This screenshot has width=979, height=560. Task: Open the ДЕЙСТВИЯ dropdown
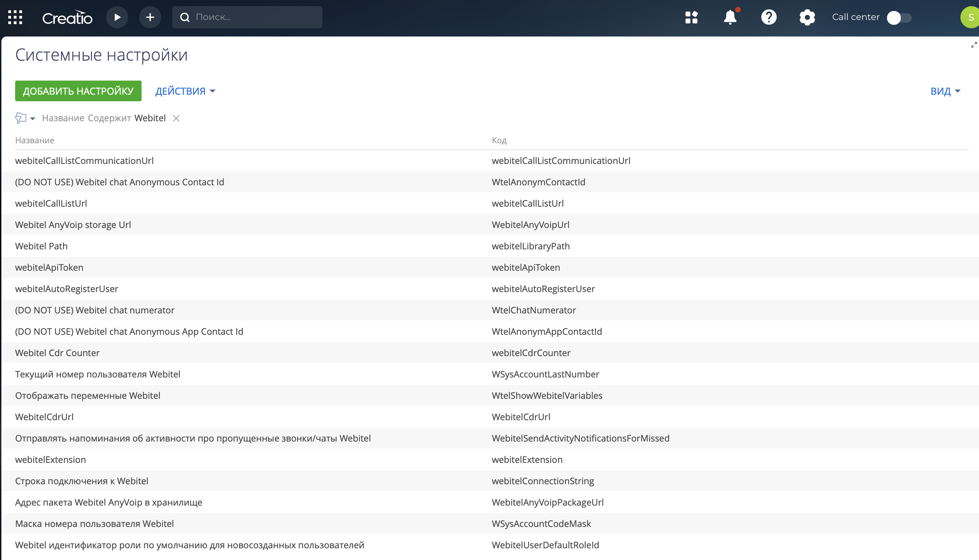185,91
